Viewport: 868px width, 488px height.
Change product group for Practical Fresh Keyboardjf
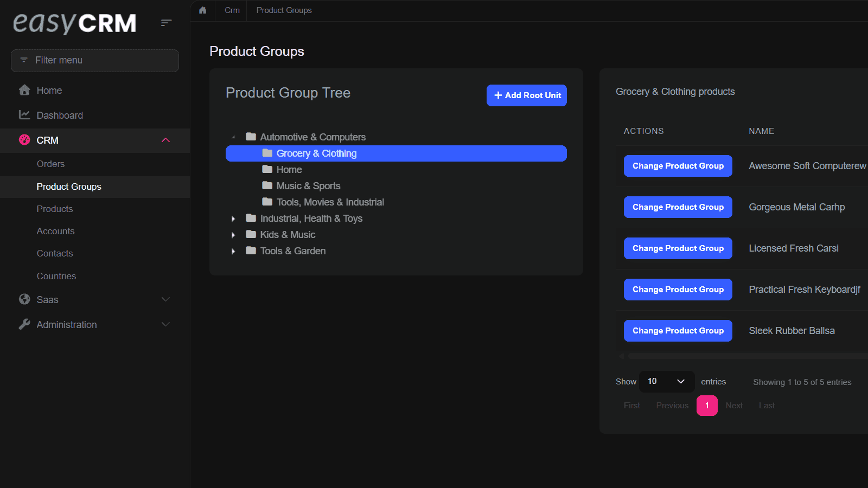click(678, 290)
